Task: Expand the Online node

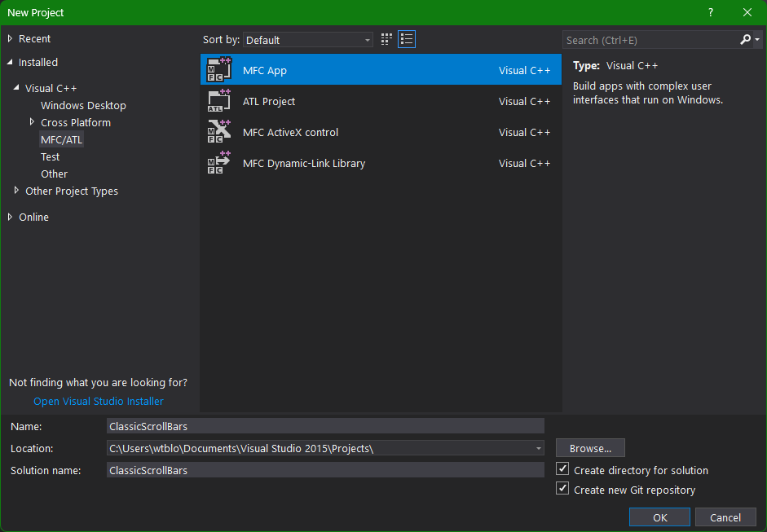Action: point(10,217)
